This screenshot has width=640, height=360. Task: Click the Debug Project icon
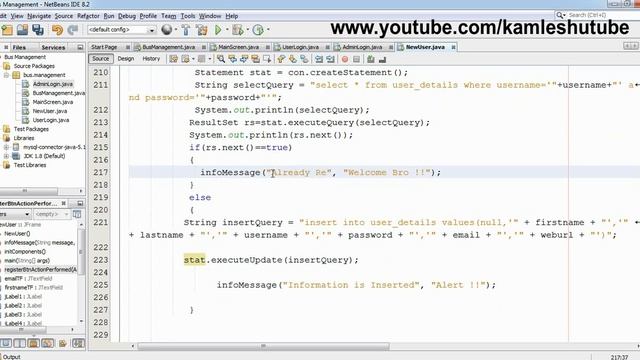(238, 29)
